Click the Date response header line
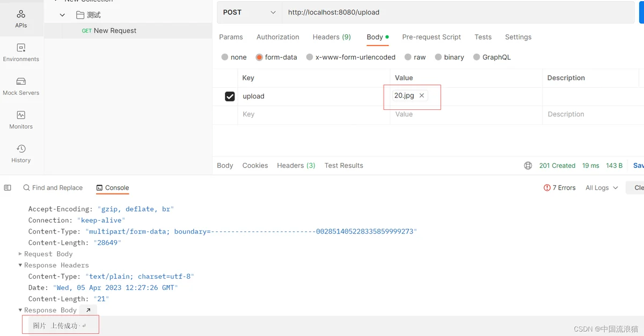 pyautogui.click(x=103, y=288)
